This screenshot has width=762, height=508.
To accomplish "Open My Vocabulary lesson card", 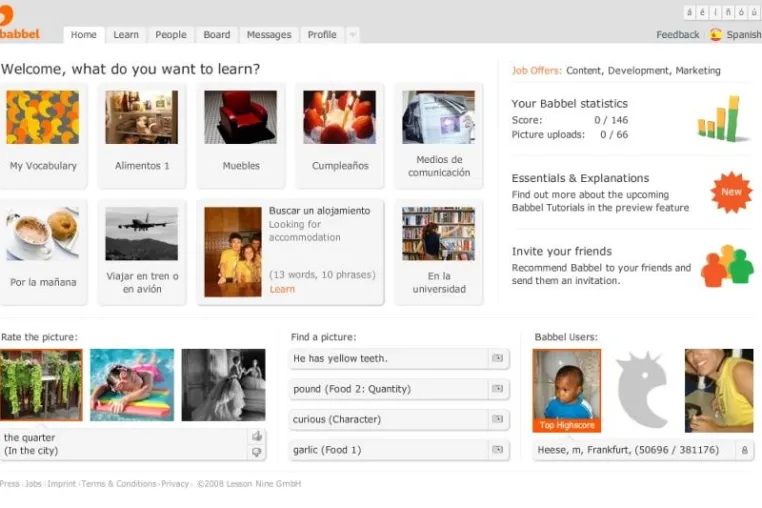I will [43, 135].
